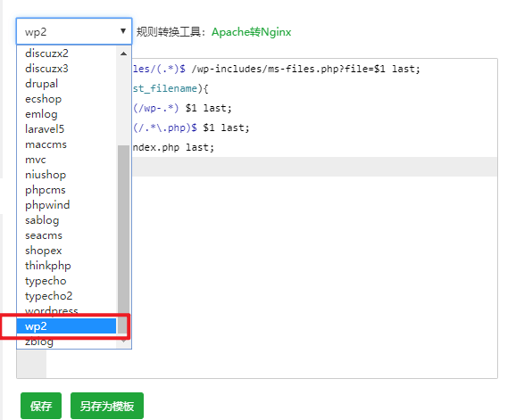Choose typecho from the list
Screen dimensions: 524x420
point(67,281)
